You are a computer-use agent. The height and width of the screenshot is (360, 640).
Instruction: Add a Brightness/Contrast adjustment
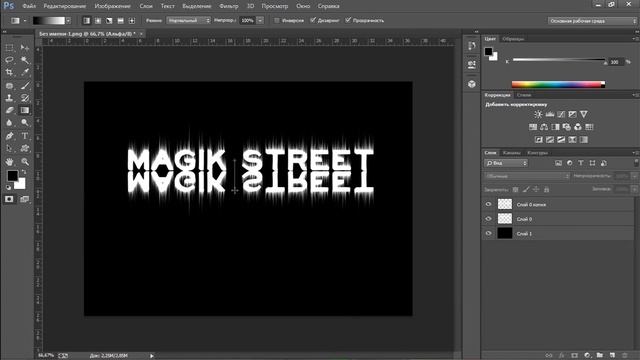point(538,114)
